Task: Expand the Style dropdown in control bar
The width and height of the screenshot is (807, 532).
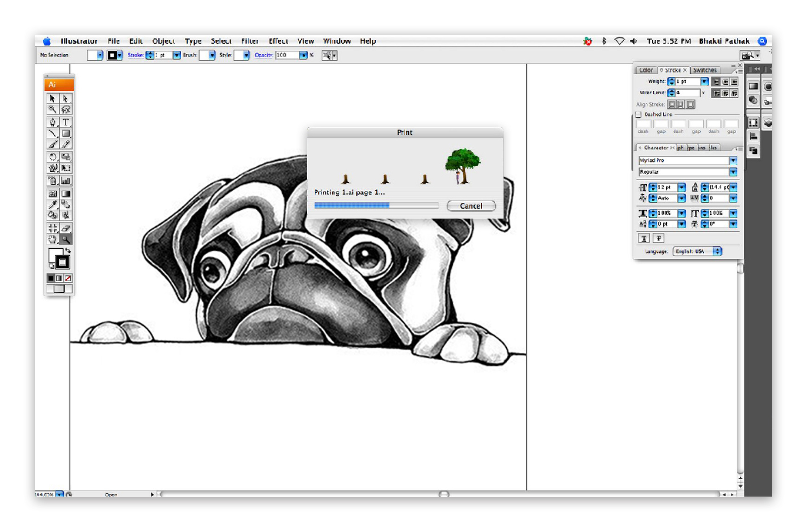Action: point(246,55)
